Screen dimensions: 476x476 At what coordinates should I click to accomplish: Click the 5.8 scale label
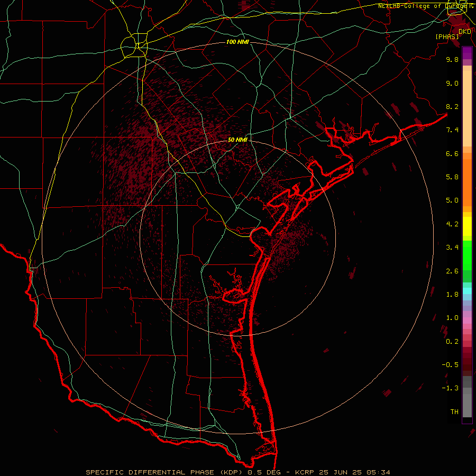coord(452,177)
